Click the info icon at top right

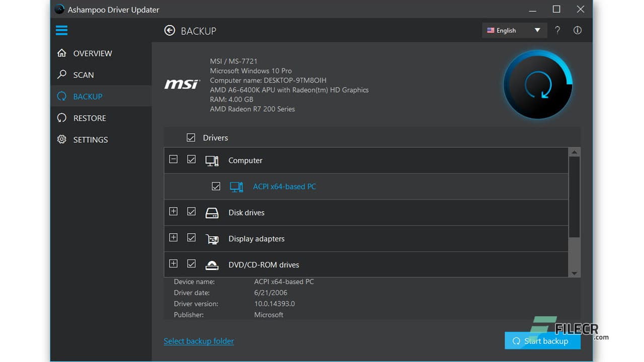(577, 30)
